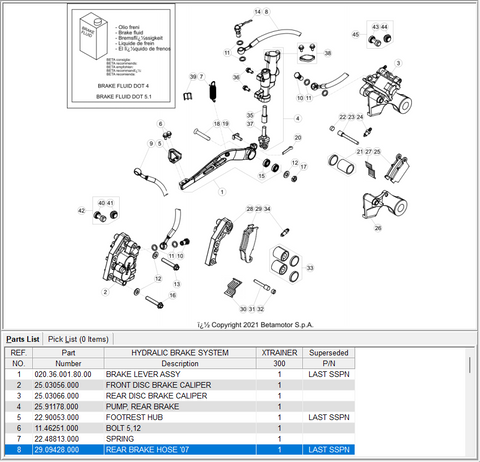Image resolution: width=480 pixels, height=462 pixels.
Task: Click the XTRAINER column header
Action: click(279, 353)
